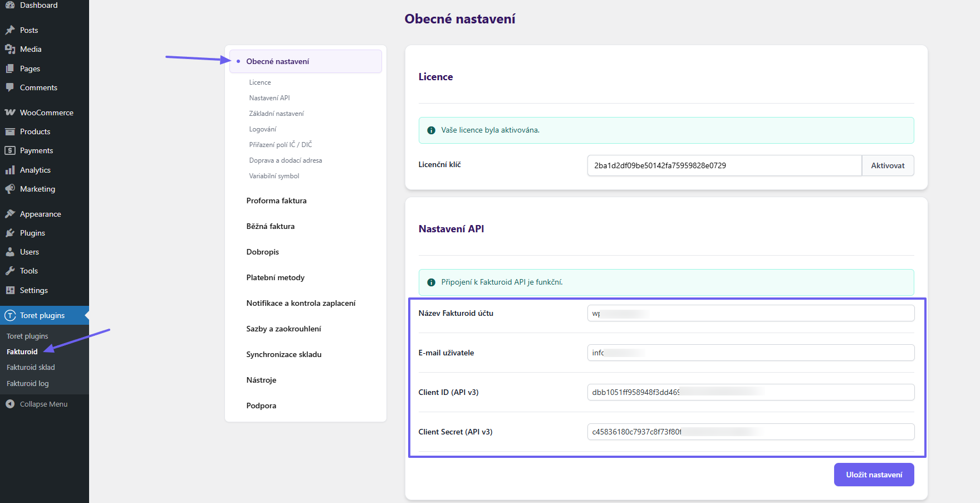
Task: Open Fakturoid sklad submenu item
Action: 31,367
